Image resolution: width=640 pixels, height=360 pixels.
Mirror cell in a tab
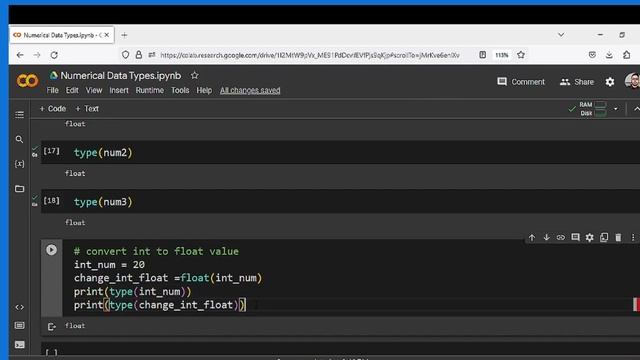tap(604, 237)
